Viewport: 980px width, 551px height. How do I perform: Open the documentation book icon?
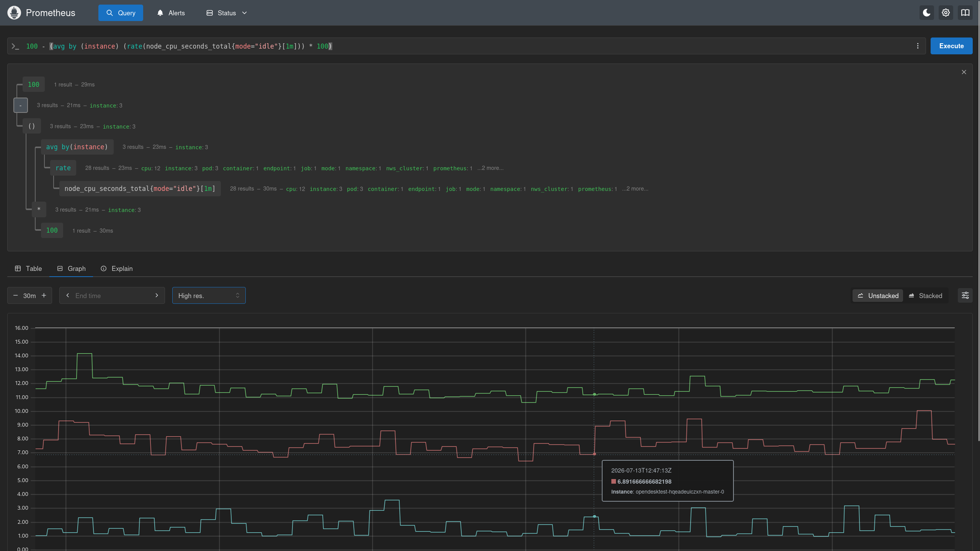965,13
